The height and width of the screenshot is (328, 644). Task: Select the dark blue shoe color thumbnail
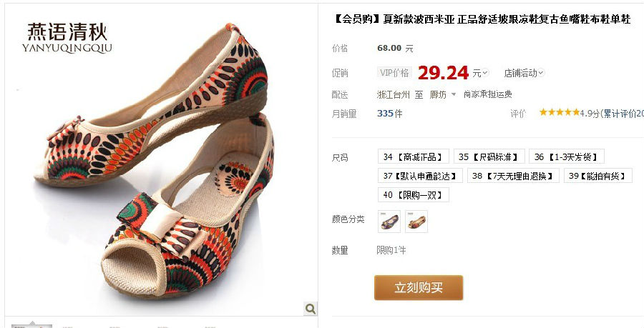point(389,222)
